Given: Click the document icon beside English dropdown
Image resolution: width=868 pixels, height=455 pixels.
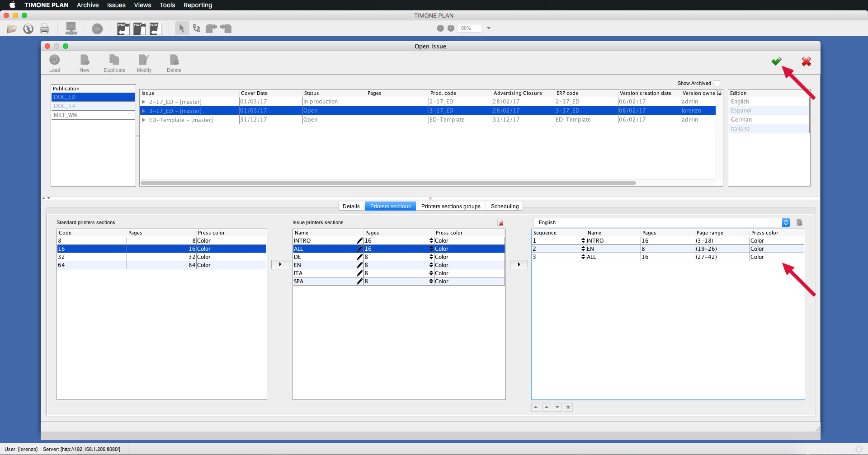Looking at the screenshot, I should point(799,222).
